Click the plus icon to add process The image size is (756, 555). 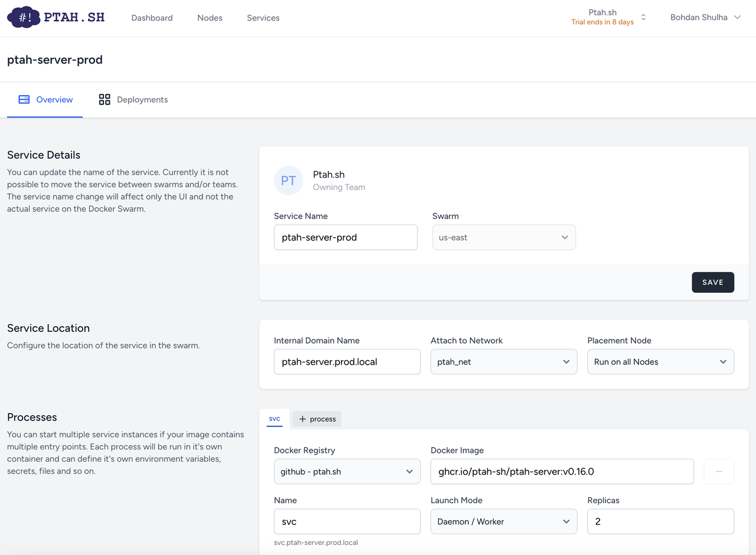(x=302, y=419)
